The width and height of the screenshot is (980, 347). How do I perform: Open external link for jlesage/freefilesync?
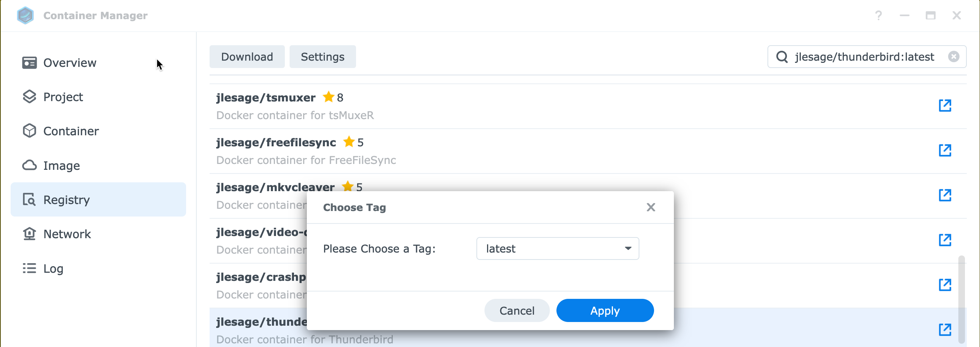[x=945, y=150]
